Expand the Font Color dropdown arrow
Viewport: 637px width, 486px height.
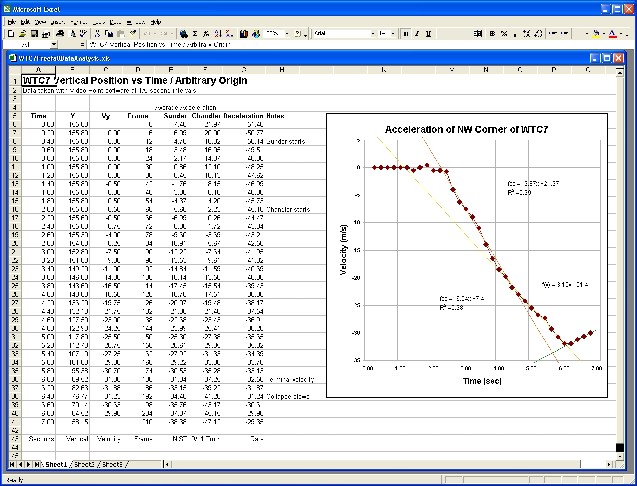coord(621,34)
